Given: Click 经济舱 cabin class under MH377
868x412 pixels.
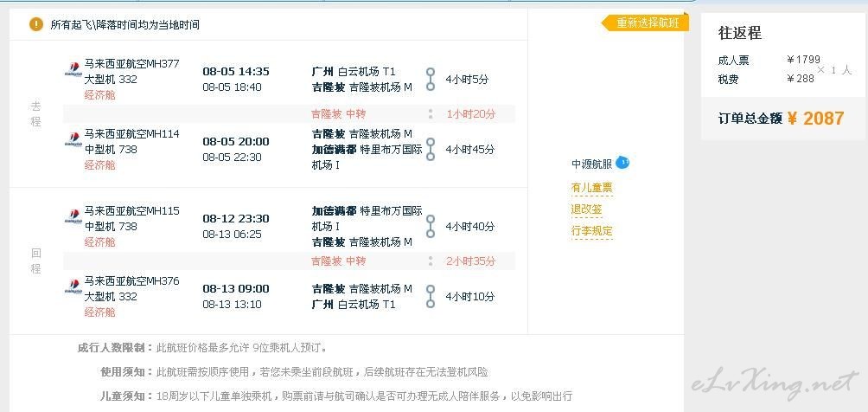Looking at the screenshot, I should [99, 95].
